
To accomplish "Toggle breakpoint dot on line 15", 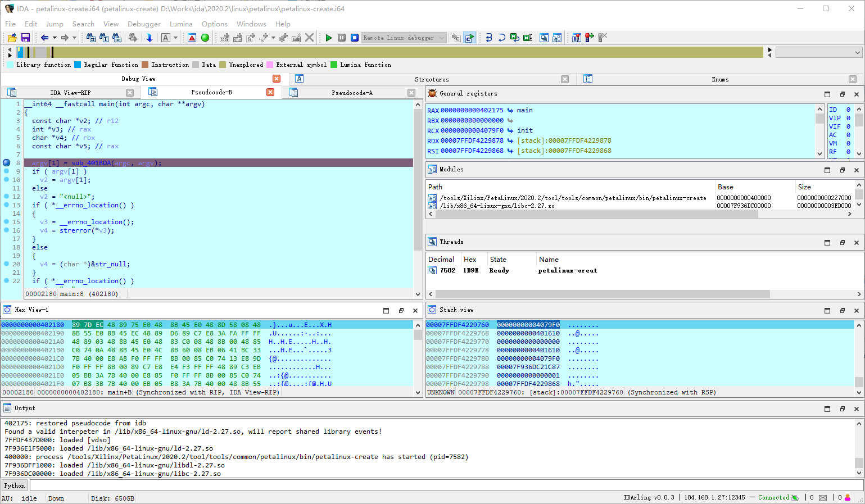I will pos(7,222).
